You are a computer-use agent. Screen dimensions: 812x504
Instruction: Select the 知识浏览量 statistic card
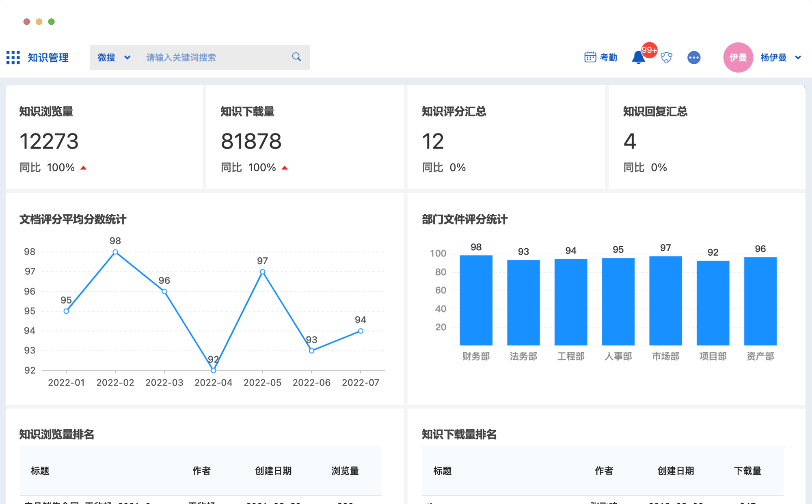click(x=104, y=137)
